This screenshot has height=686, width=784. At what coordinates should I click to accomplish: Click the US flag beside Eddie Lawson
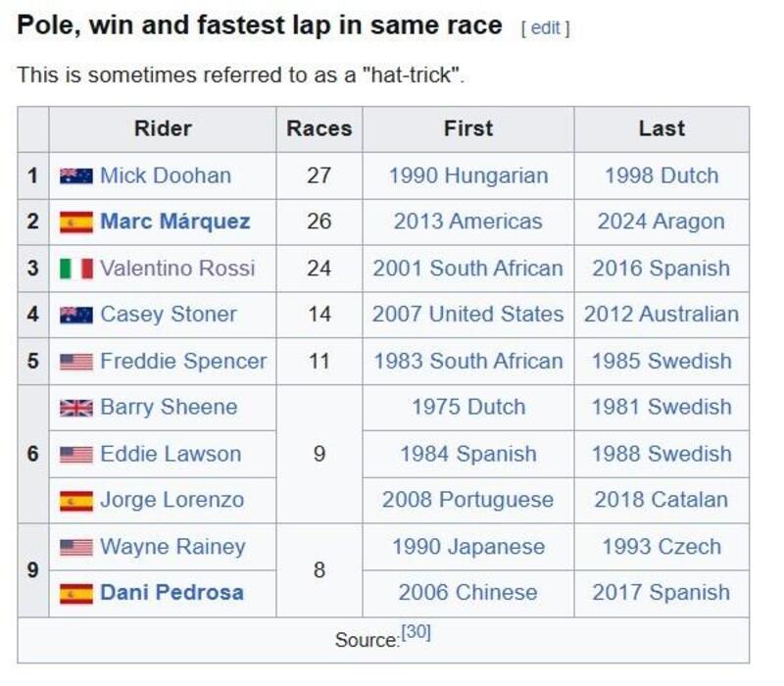(x=75, y=454)
